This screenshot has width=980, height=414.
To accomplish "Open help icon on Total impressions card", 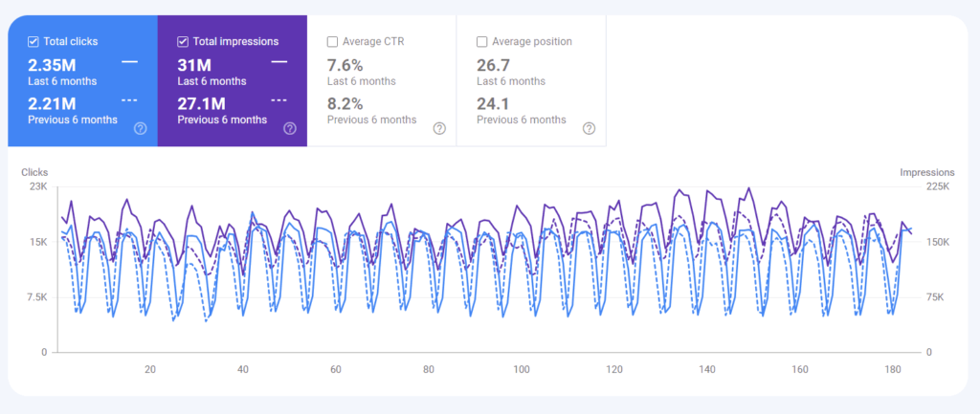I will pyautogui.click(x=289, y=129).
